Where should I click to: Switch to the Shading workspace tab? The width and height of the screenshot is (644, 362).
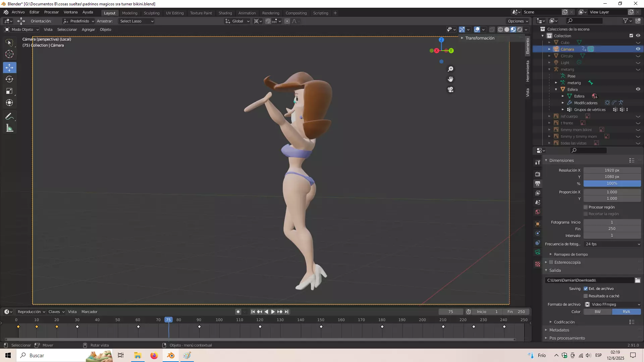225,13
